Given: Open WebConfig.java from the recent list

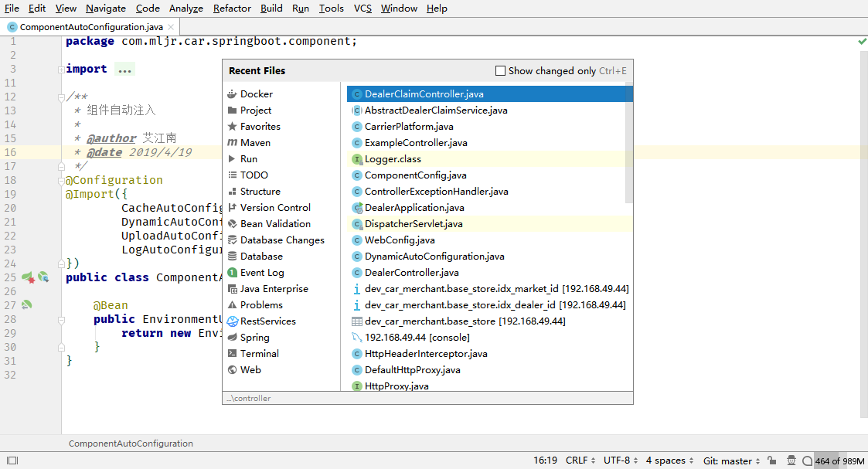Looking at the screenshot, I should pos(400,240).
